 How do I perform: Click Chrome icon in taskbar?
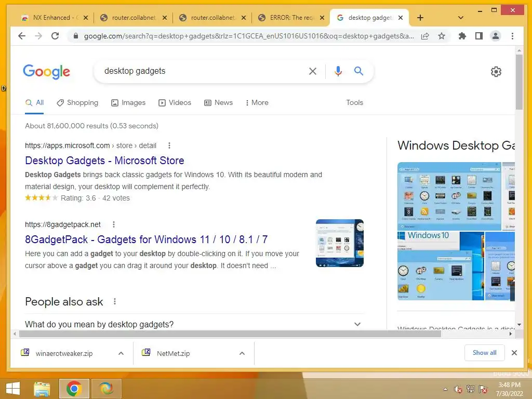tap(74, 389)
